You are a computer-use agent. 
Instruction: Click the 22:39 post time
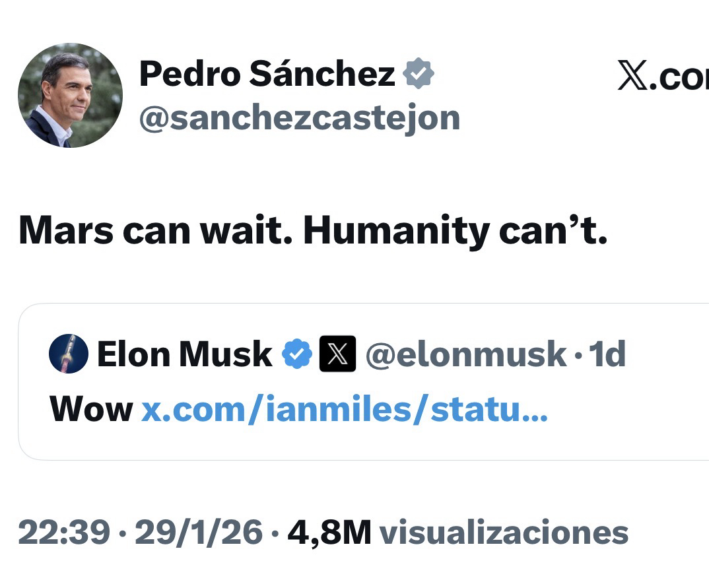(x=63, y=532)
